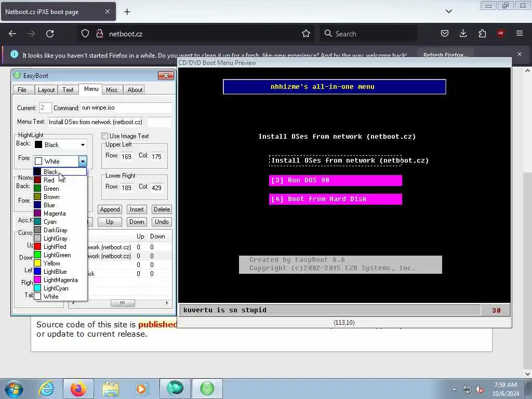Pick LightBlue in the color dropdown
The image size is (532, 399).
60,271
